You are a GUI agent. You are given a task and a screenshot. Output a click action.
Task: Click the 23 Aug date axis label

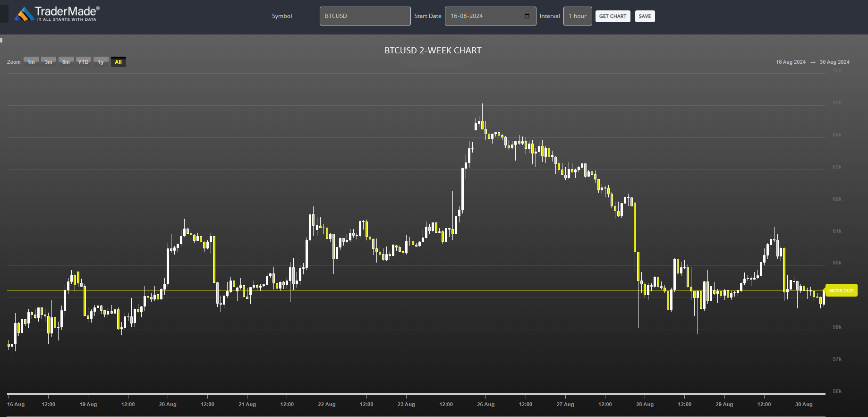pos(406,404)
